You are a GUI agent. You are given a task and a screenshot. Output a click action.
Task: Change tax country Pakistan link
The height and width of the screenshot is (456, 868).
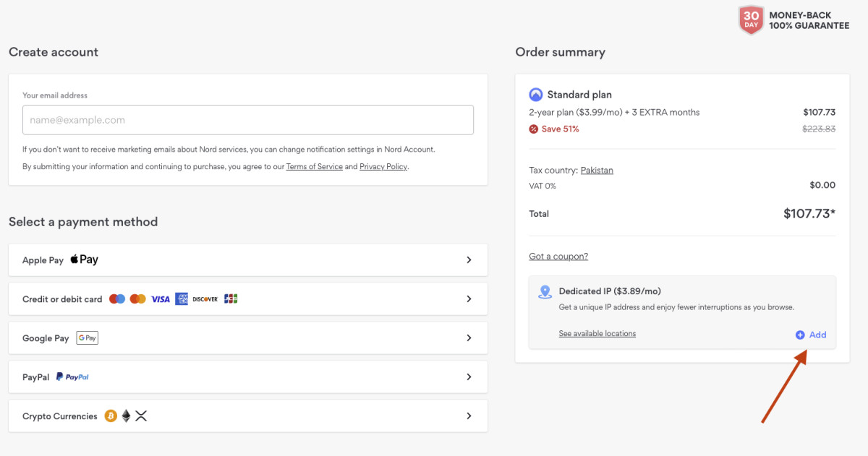click(x=597, y=171)
